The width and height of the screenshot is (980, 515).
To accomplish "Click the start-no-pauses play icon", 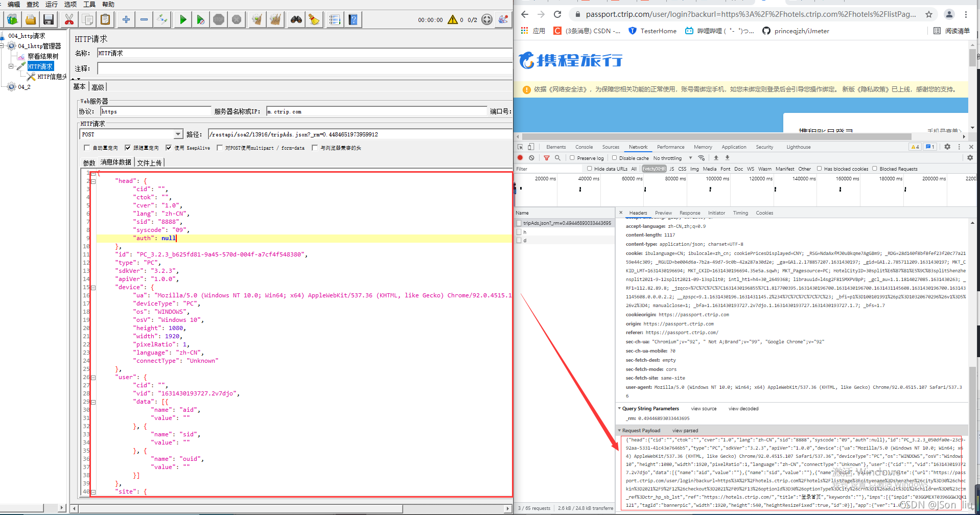I will click(x=200, y=20).
